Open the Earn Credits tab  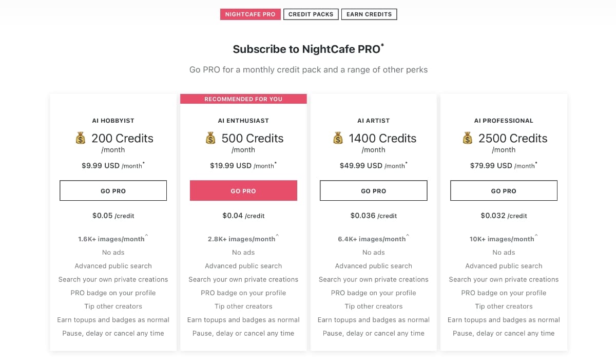click(369, 14)
